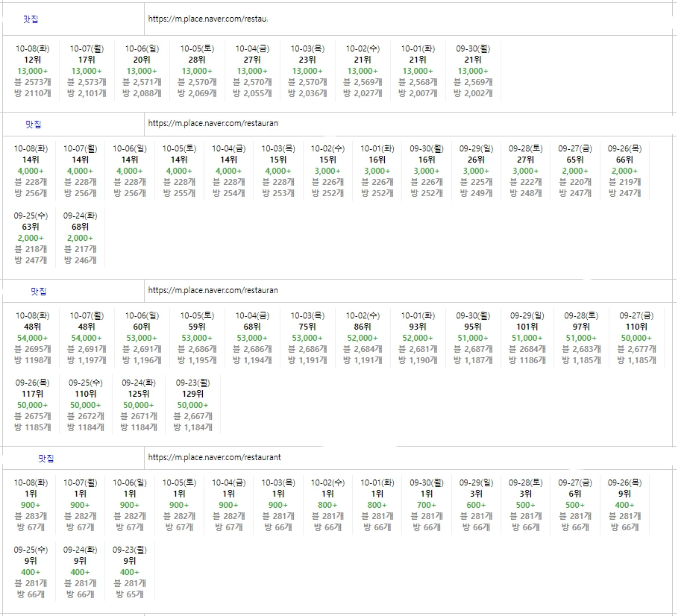Click the 맛집 label above the 900+ rows
The width and height of the screenshot is (690, 616).
coord(46,458)
